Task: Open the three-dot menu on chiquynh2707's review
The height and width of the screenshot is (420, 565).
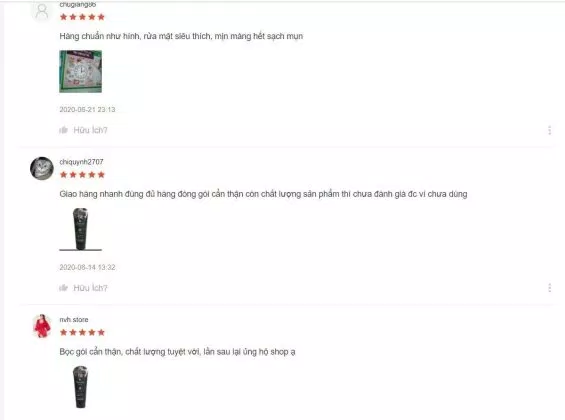Action: (550, 287)
